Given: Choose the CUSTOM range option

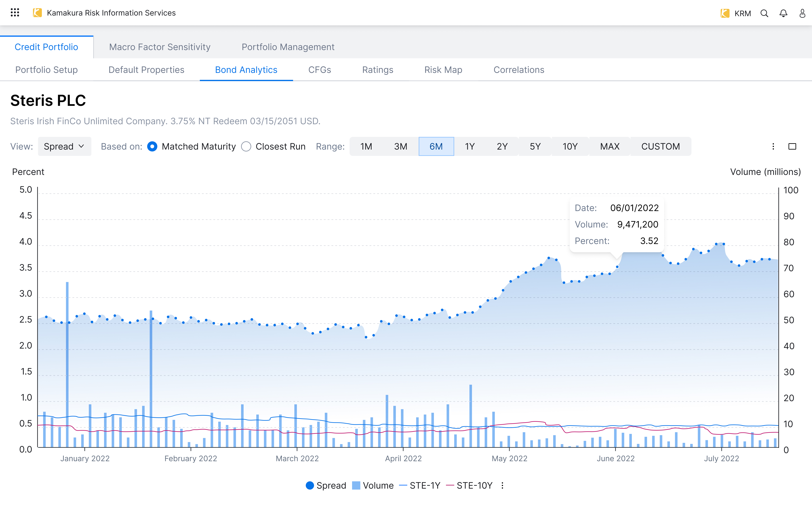Looking at the screenshot, I should (x=660, y=147).
